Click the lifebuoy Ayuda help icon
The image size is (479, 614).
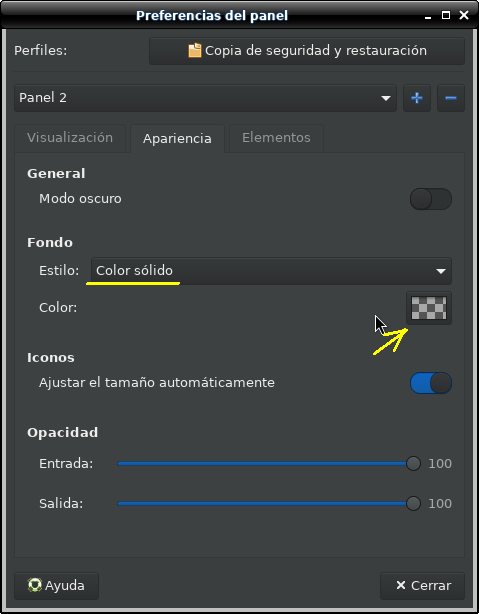pyautogui.click(x=35, y=585)
